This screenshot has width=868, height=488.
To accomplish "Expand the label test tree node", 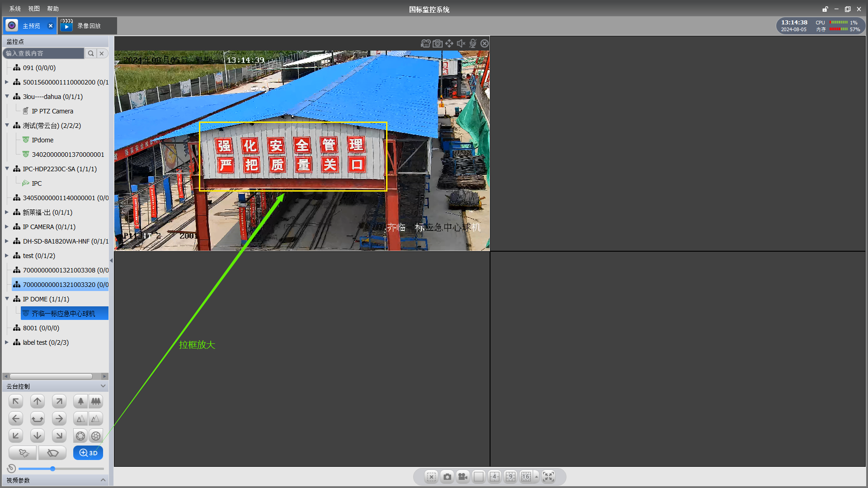I will coord(7,343).
